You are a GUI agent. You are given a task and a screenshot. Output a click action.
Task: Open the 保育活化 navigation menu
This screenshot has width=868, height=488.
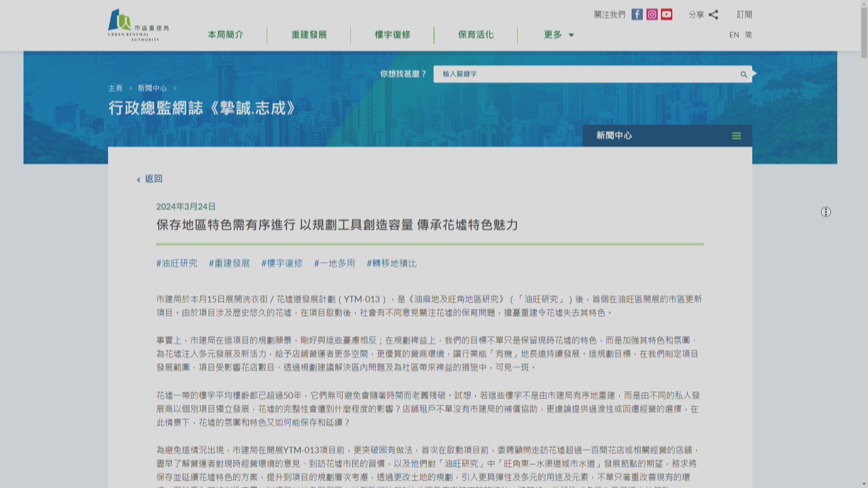(475, 35)
